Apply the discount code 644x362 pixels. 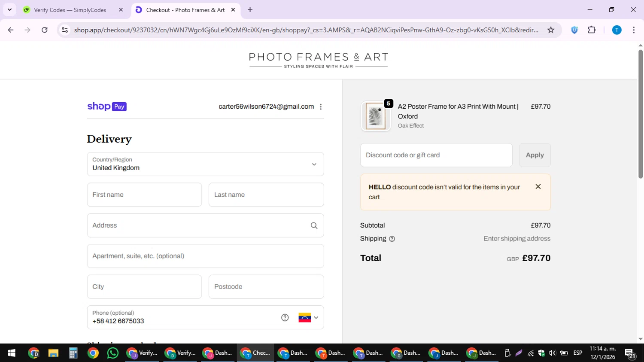tap(535, 155)
